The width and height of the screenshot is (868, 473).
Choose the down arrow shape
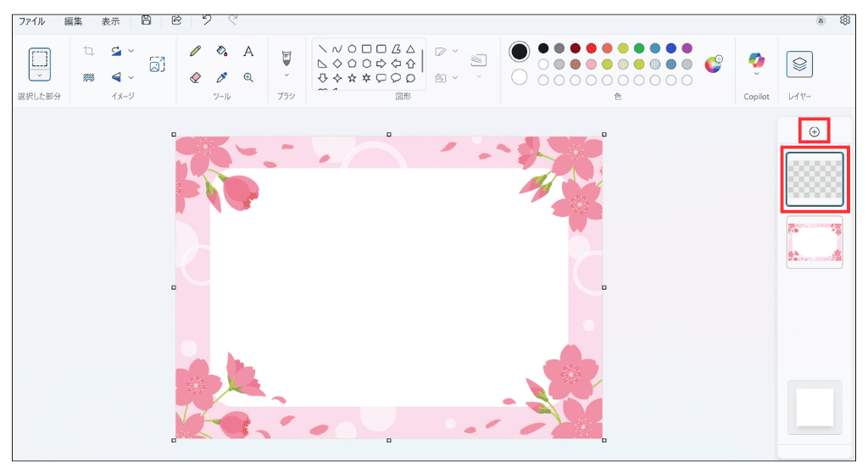coord(322,78)
